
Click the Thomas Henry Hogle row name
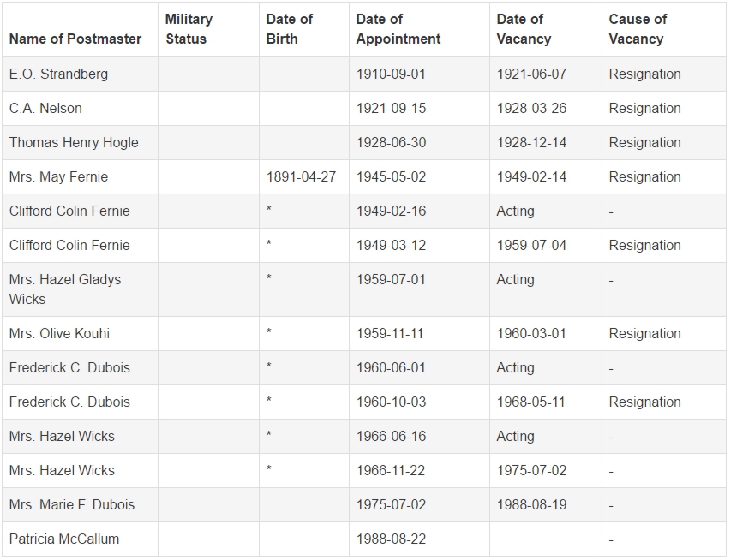[74, 142]
